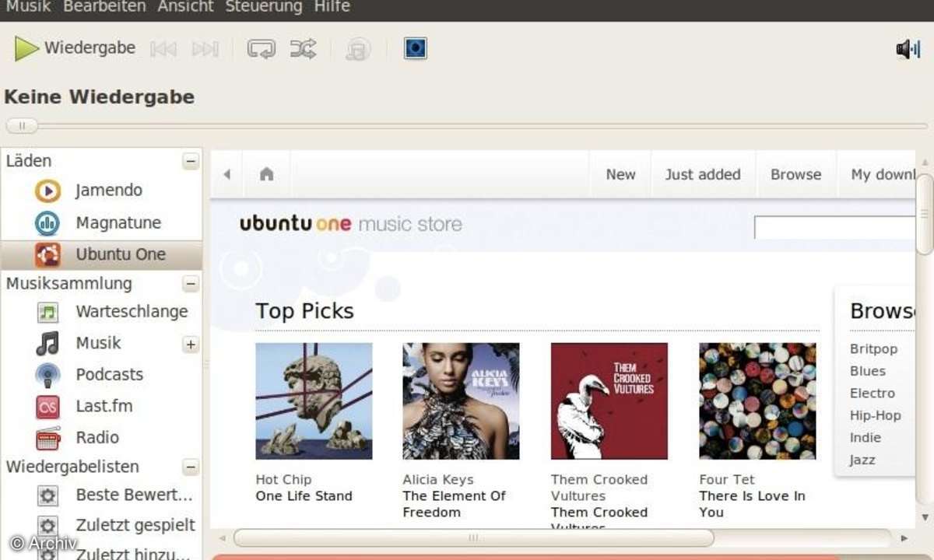Image resolution: width=934 pixels, height=560 pixels.
Task: Browse the Blues genre
Action: pyautogui.click(x=867, y=371)
